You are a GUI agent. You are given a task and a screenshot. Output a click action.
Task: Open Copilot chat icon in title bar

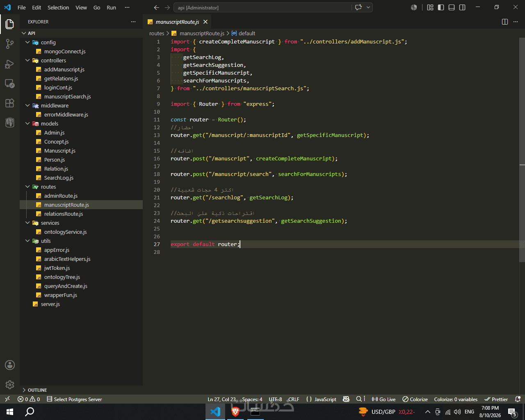tap(358, 7)
